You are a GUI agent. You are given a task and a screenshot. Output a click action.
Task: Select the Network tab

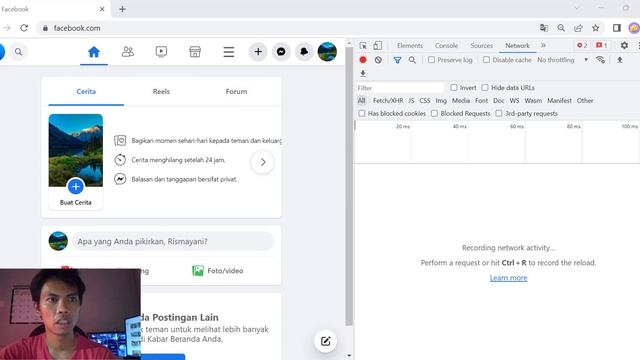click(517, 45)
